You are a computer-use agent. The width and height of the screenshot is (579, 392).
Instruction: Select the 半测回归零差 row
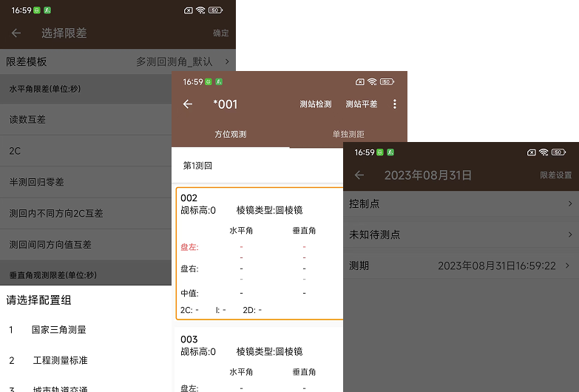point(86,182)
